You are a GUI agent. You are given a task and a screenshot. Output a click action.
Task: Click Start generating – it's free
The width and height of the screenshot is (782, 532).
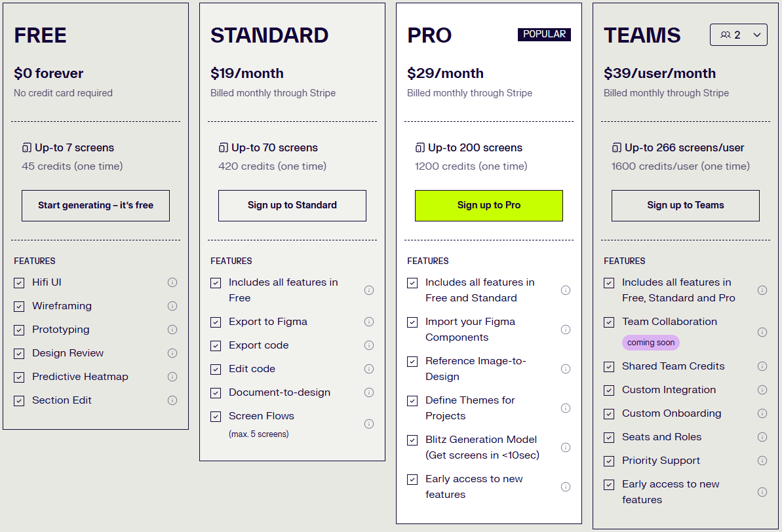95,205
